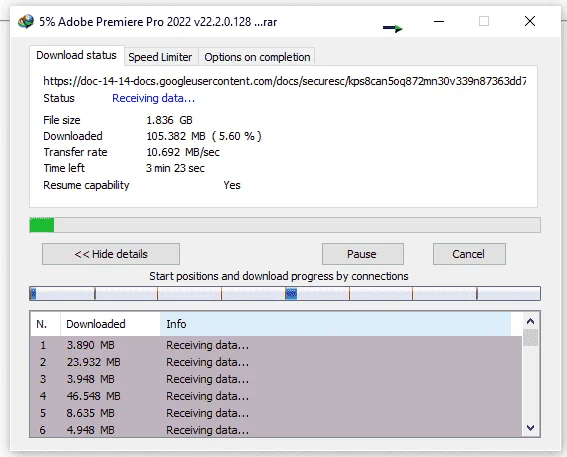The image size is (567, 457).
Task: Select connection row 5 with 8.635 MB
Action: pos(276,413)
